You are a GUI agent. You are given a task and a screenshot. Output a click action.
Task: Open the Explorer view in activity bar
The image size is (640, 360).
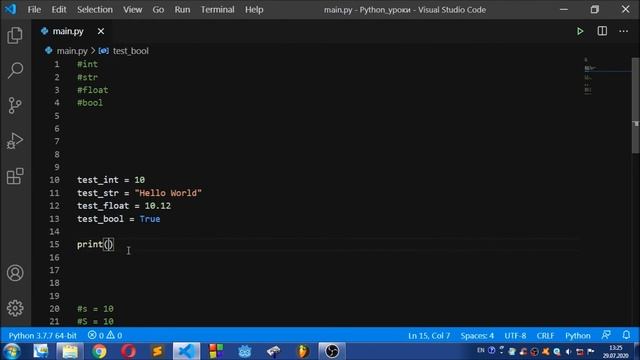pyautogui.click(x=15, y=36)
